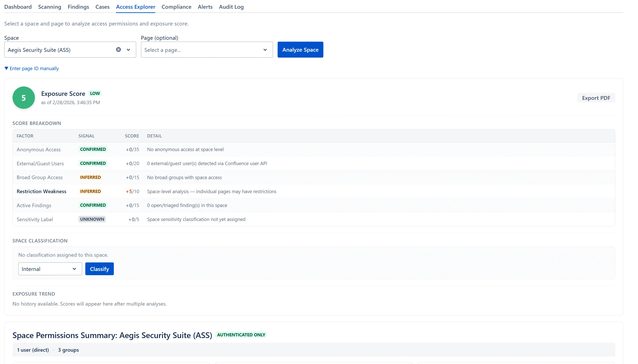Click the Space Permissions Summary heading
Screen dimensions: 638x364
click(x=112, y=335)
